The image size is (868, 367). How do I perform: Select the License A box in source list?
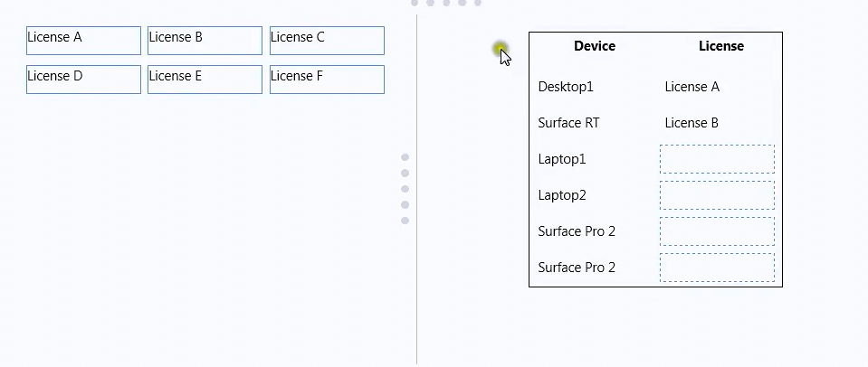pyautogui.click(x=83, y=41)
